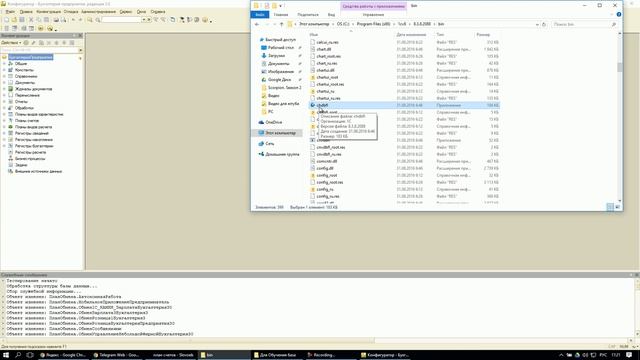Select the config.dll file
The image size is (640, 360).
[325, 168]
